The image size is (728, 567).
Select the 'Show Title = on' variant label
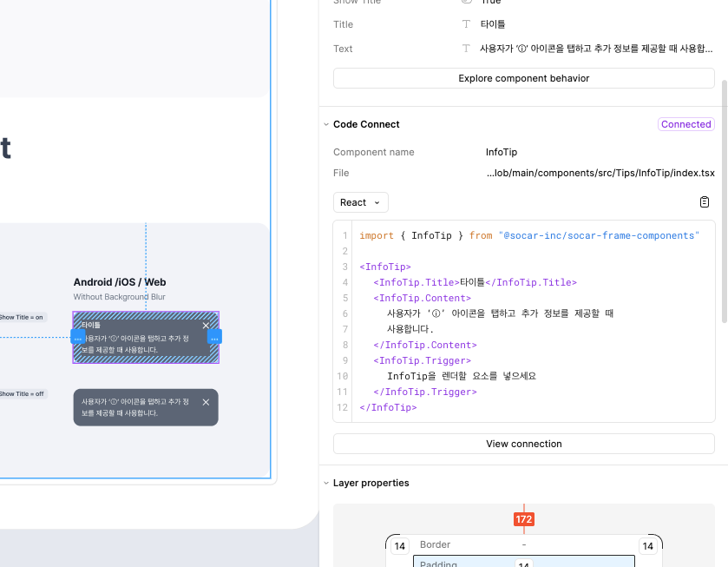(x=22, y=318)
